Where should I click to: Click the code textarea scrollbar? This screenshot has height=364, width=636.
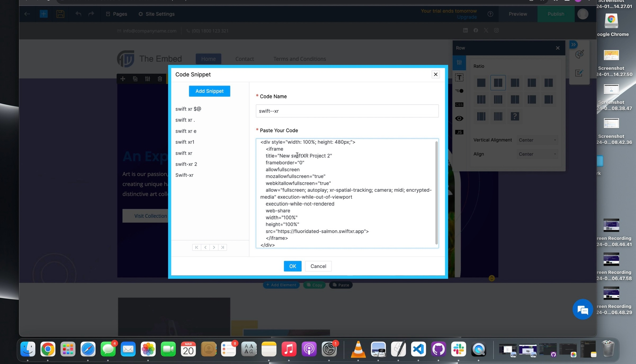[x=436, y=193]
